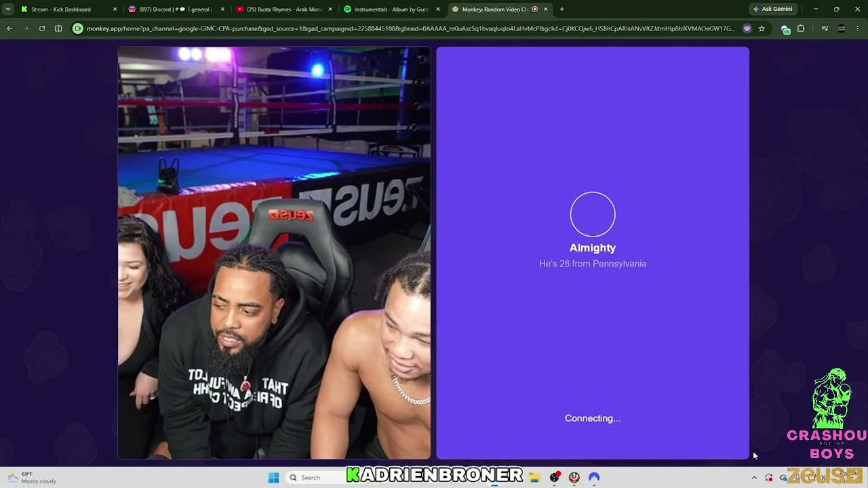The image size is (868, 488).
Task: Close the Instrumentals Spotify tab
Action: (x=438, y=9)
